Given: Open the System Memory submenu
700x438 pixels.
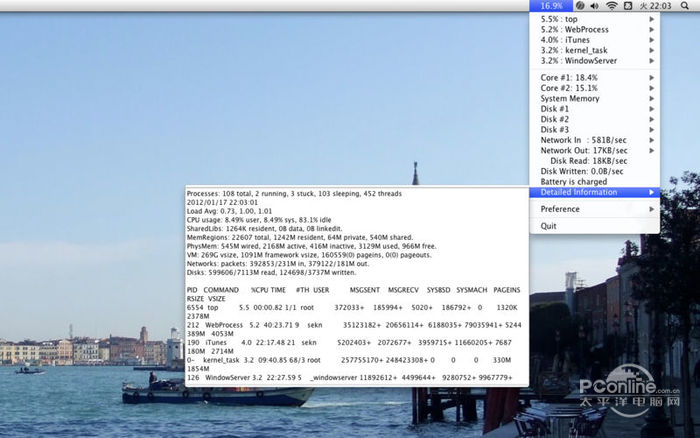Looking at the screenshot, I should click(570, 98).
